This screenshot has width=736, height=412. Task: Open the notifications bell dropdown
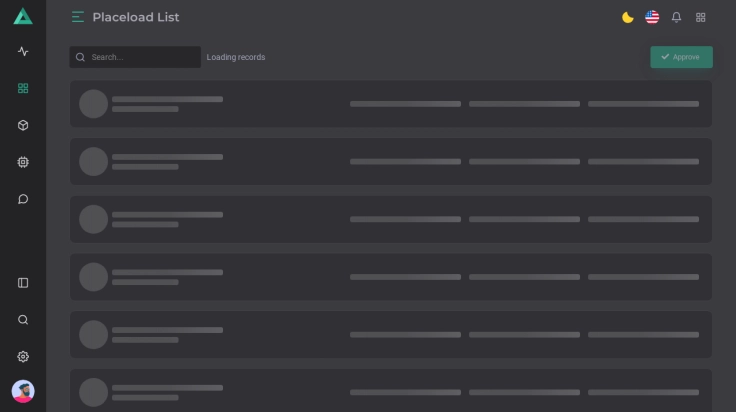[x=676, y=17]
